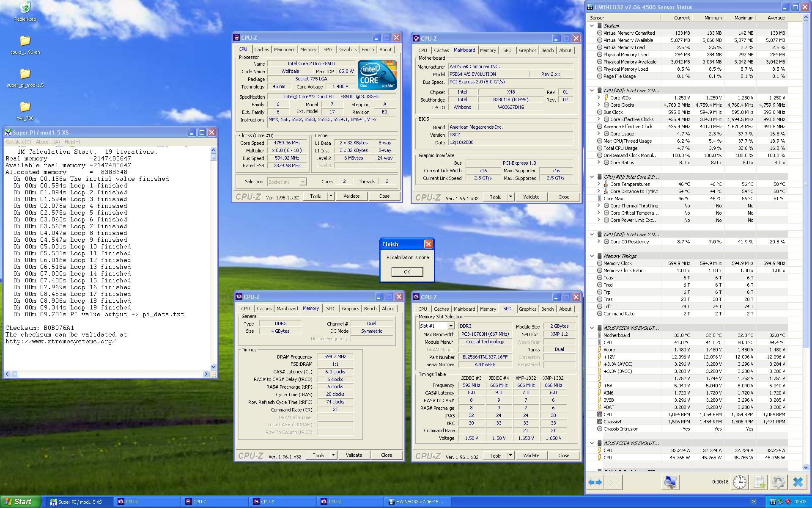
Task: Click the Sensor column header in HWiNFO
Action: 623,18
